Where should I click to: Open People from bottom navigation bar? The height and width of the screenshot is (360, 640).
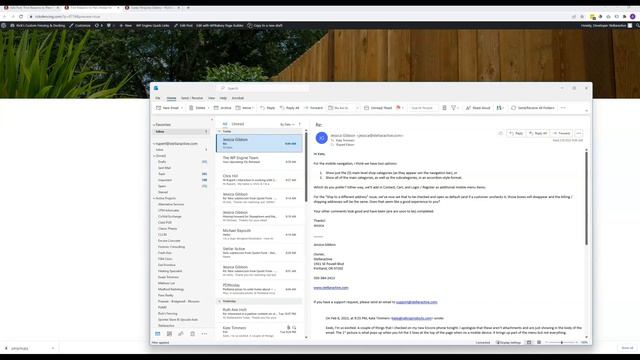point(181,333)
